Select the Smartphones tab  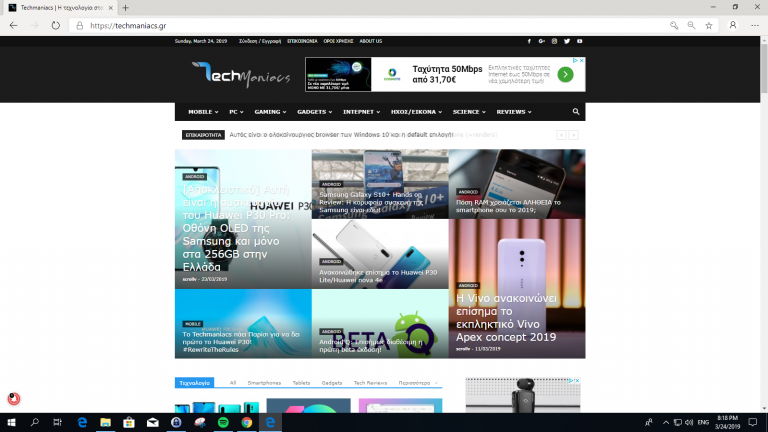[x=264, y=383]
